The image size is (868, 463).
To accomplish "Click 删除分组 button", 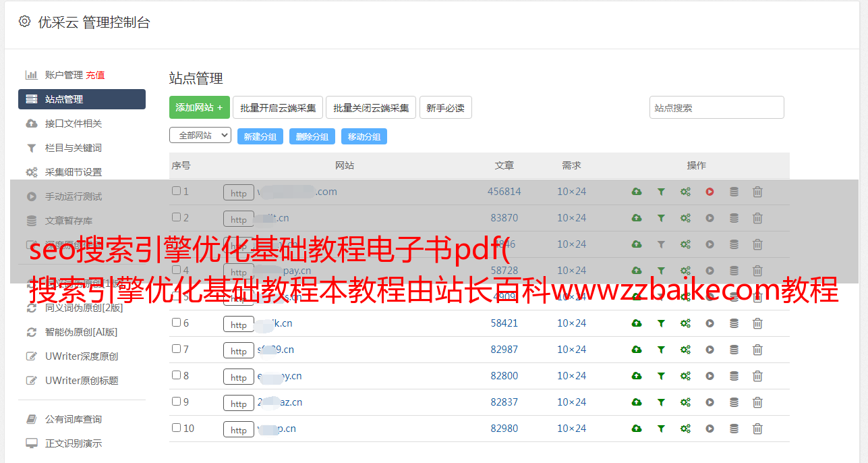I will coord(312,136).
